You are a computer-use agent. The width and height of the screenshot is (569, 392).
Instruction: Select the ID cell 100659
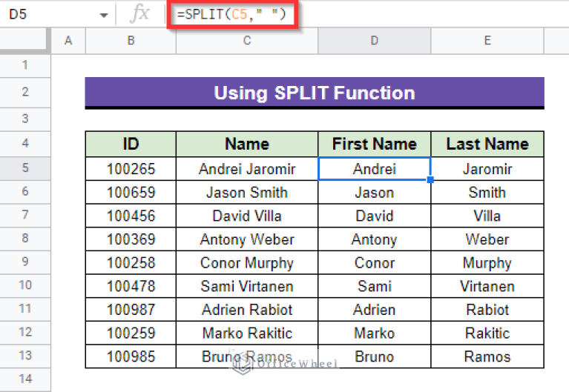pyautogui.click(x=131, y=193)
